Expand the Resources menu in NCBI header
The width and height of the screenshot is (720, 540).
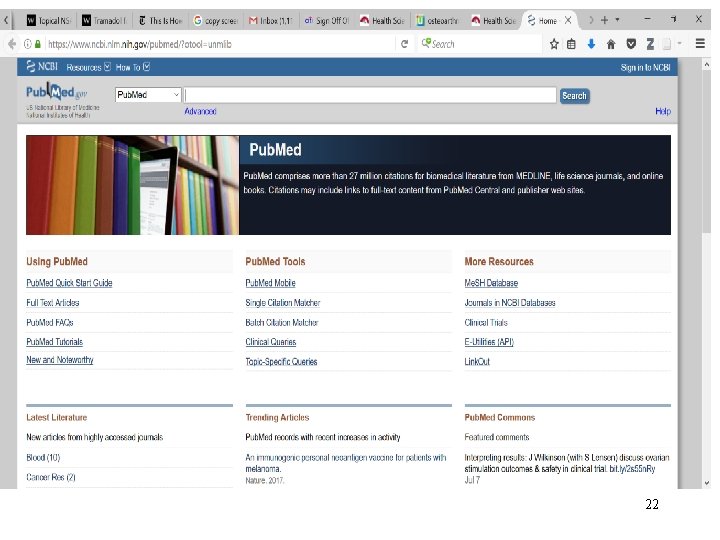point(88,68)
